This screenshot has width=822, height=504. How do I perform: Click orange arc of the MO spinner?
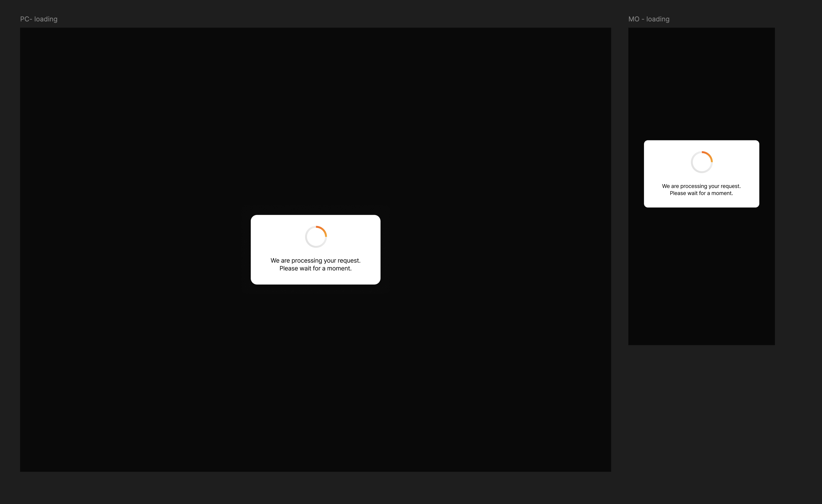(x=709, y=155)
